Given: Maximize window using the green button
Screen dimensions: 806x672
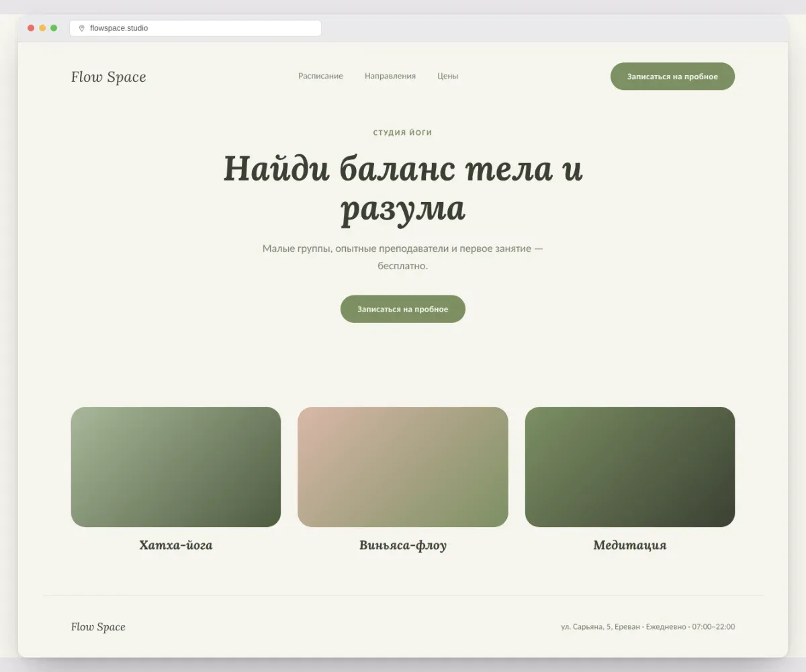Looking at the screenshot, I should [54, 28].
